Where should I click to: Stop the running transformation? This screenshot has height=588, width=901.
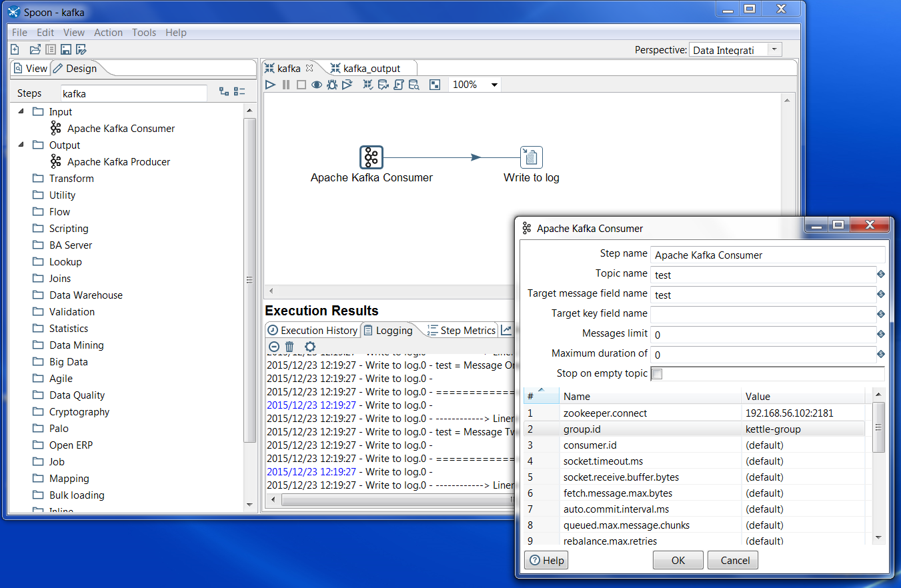pyautogui.click(x=301, y=85)
